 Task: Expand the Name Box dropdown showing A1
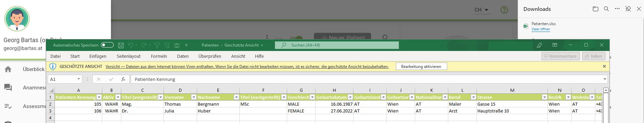tap(79, 79)
